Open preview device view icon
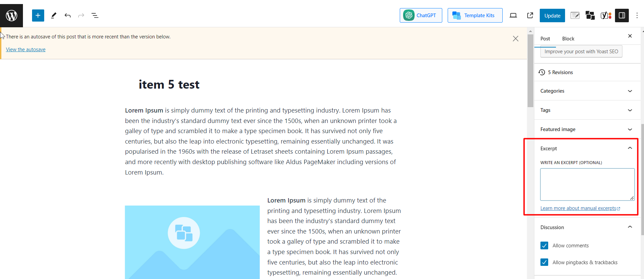This screenshot has width=644, height=279. point(513,15)
